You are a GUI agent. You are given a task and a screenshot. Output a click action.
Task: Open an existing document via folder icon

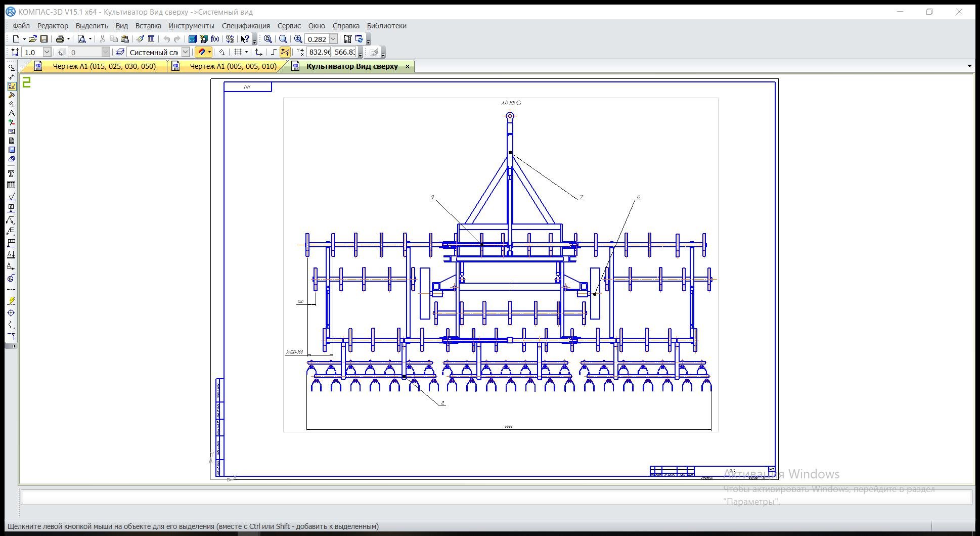(32, 39)
